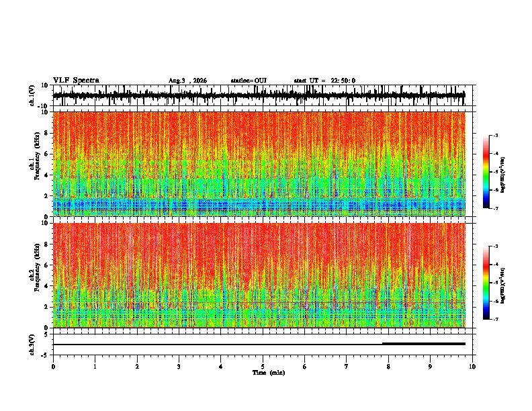Viewport: 532px width, 411px height.
Task: Click the ch.2 color scale bar
Action: point(486,283)
